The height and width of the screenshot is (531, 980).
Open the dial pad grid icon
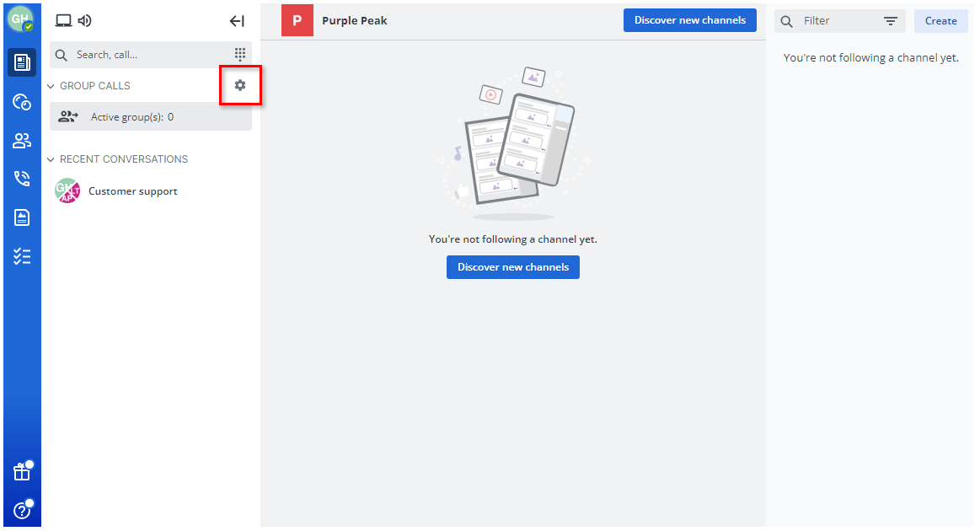pyautogui.click(x=240, y=54)
